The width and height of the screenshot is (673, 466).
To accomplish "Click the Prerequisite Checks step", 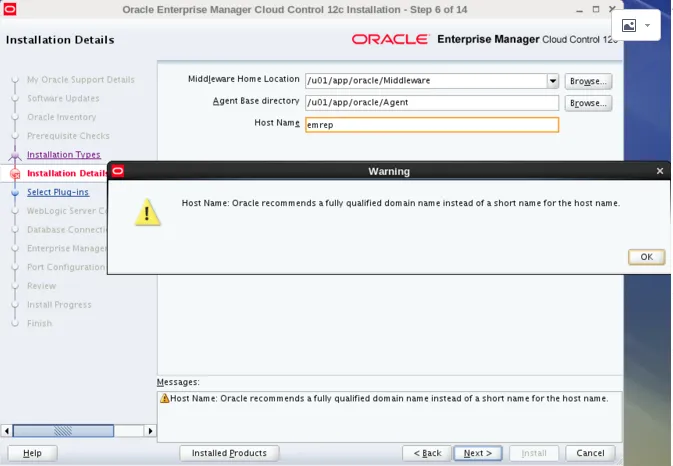I will tap(68, 136).
